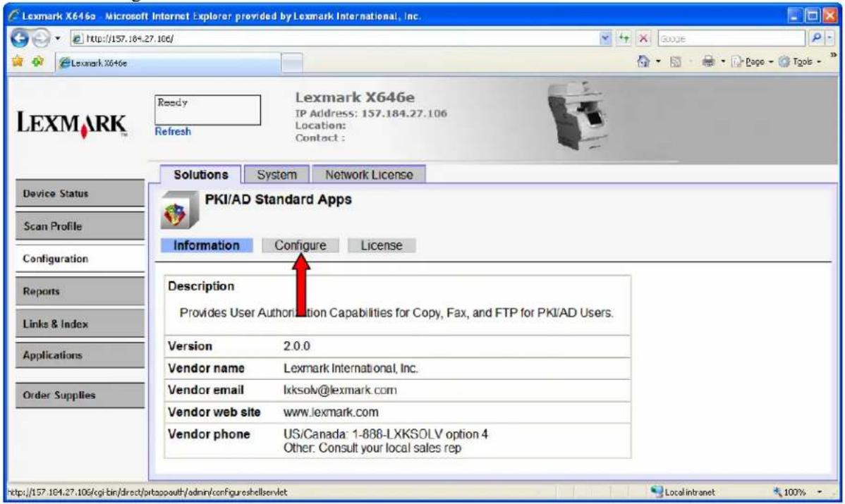This screenshot has height=504, width=845.
Task: Open search provider options dropdown arrow
Action: 830,38
